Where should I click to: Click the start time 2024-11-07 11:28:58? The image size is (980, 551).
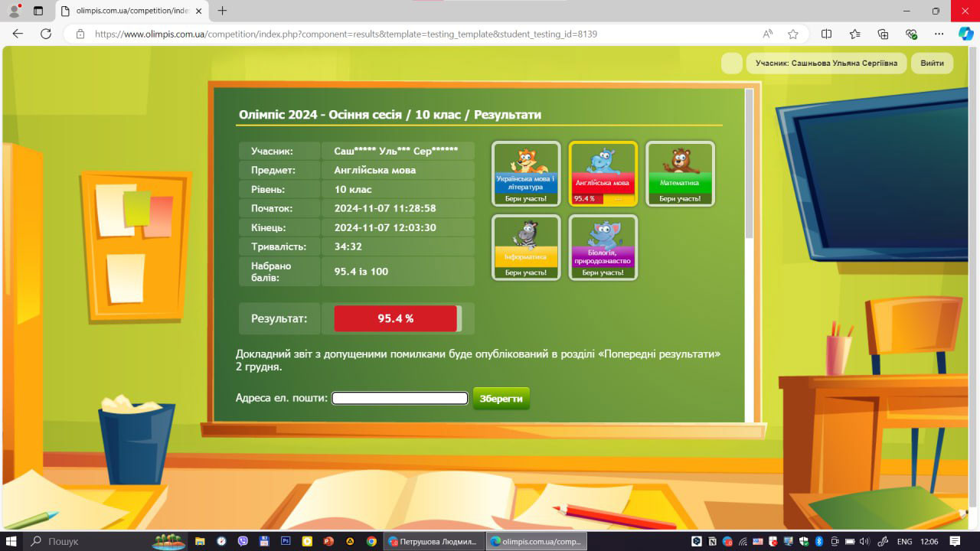pos(385,208)
